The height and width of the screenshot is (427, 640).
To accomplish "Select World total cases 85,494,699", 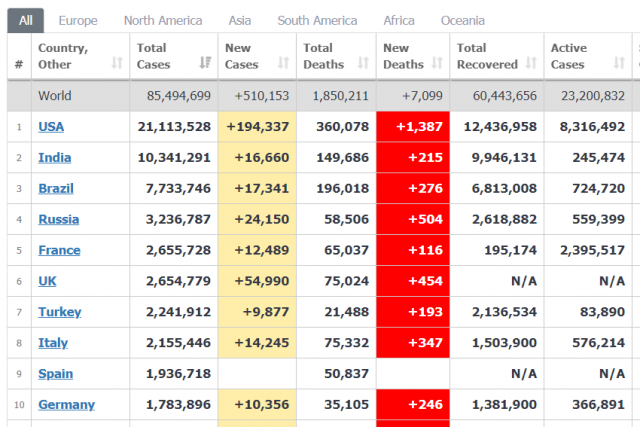I will point(179,96).
